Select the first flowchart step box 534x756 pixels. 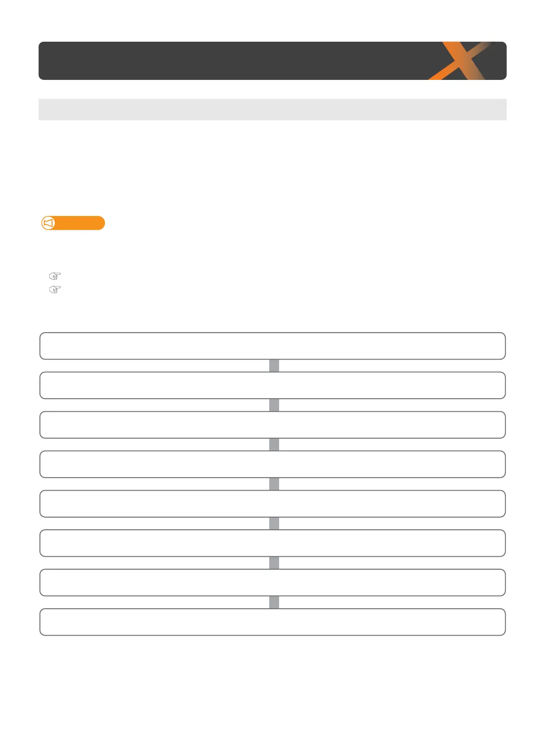pyautogui.click(x=272, y=346)
